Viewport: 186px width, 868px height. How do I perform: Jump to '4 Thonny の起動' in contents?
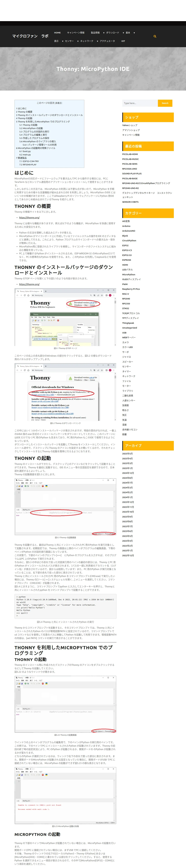(x=24, y=118)
